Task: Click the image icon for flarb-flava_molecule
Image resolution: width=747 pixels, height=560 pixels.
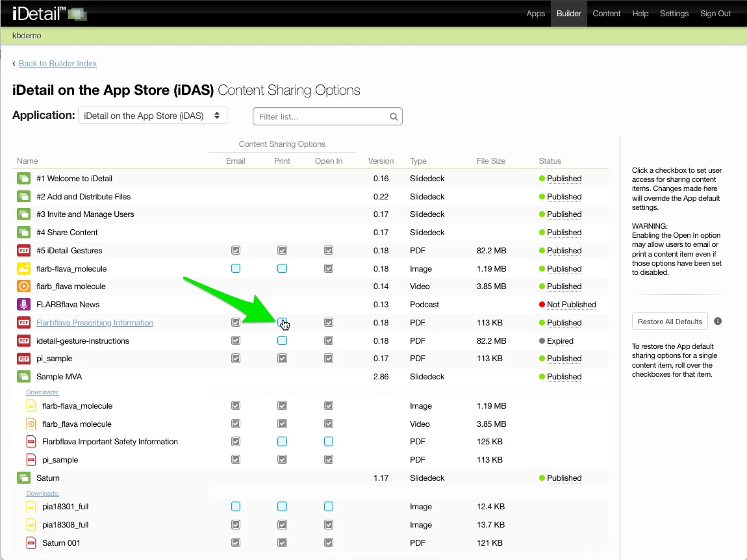Action: tap(24, 269)
